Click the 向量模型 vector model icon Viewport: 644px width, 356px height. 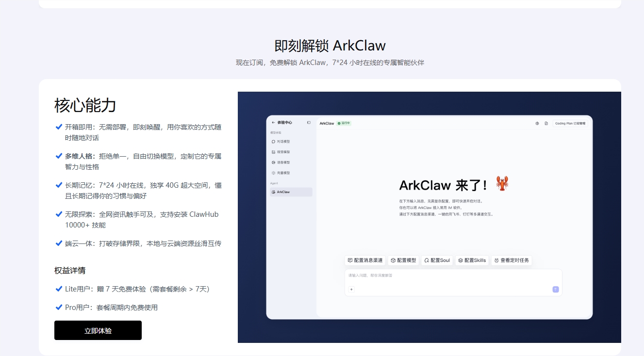tap(273, 173)
